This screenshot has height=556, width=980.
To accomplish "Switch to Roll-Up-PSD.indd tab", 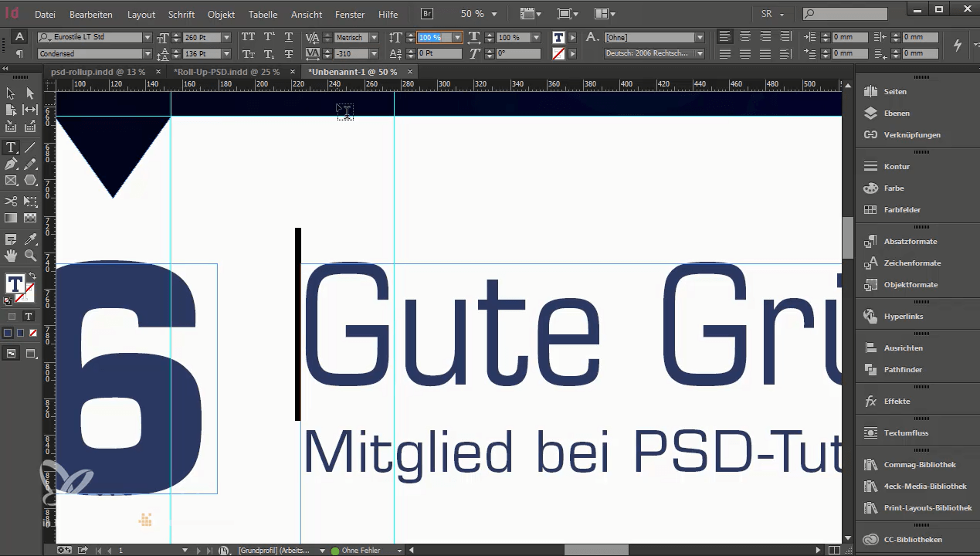I will click(227, 71).
